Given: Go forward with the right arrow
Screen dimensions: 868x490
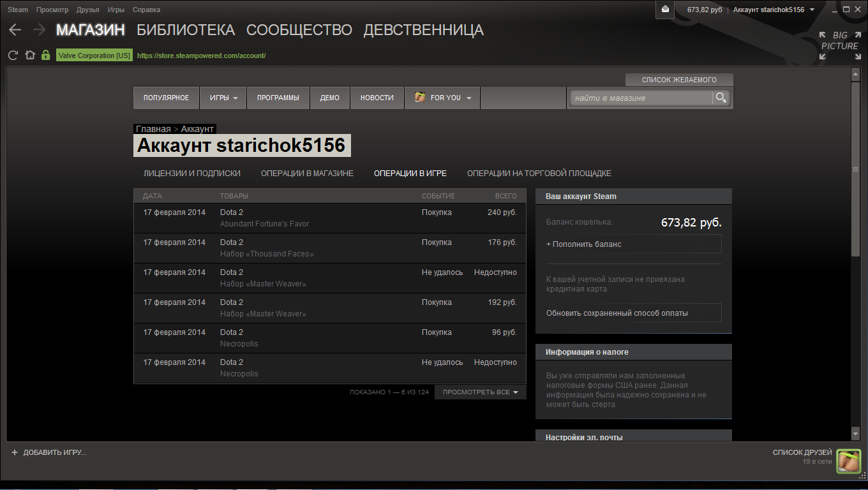Looking at the screenshot, I should click(39, 29).
